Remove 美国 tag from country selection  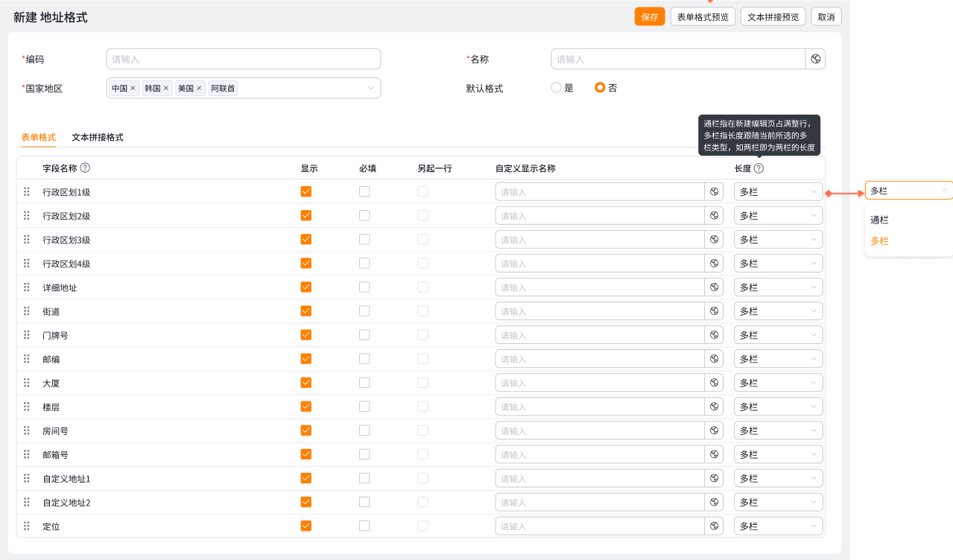pos(199,88)
